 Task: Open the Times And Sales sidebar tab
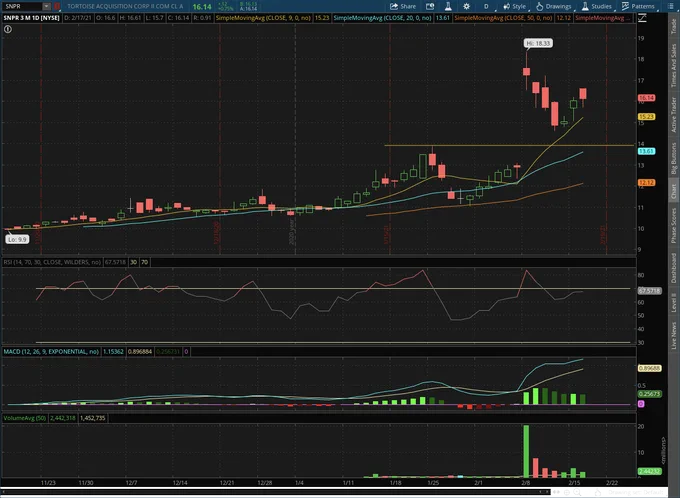pyautogui.click(x=673, y=65)
